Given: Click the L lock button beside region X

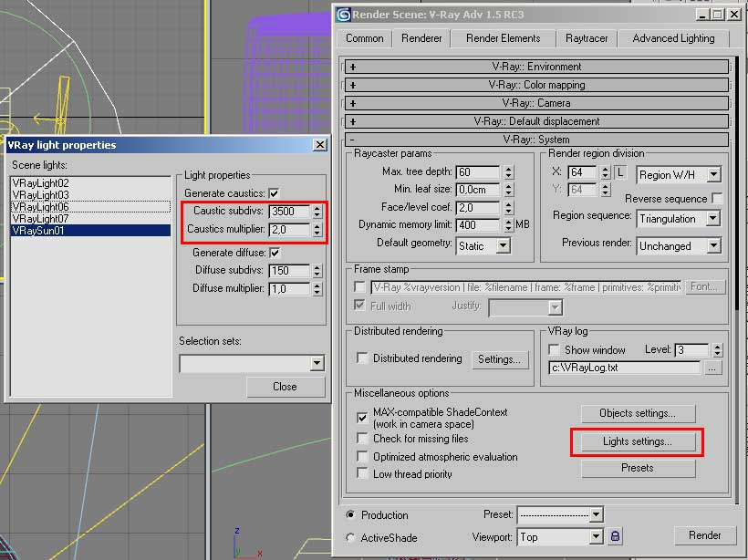Looking at the screenshot, I should point(620,172).
